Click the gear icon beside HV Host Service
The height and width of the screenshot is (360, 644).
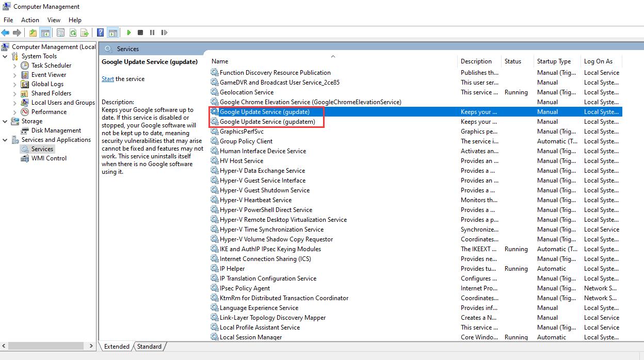coord(215,161)
